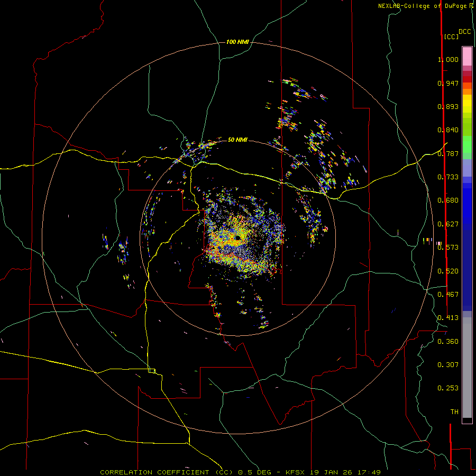The width and height of the screenshot is (476, 476).
Task: Click the 1.000 scale value
Action: (x=448, y=59)
